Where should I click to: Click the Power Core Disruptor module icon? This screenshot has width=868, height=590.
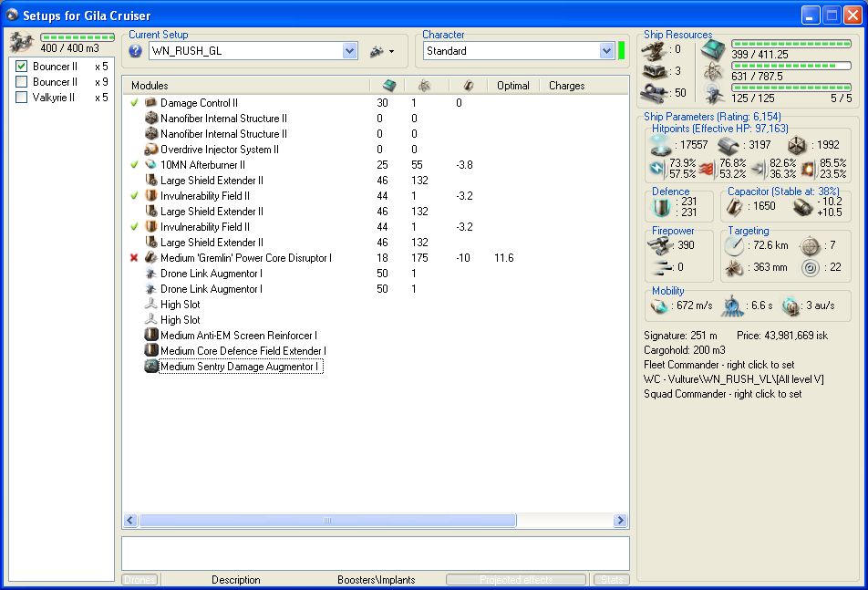(x=150, y=257)
